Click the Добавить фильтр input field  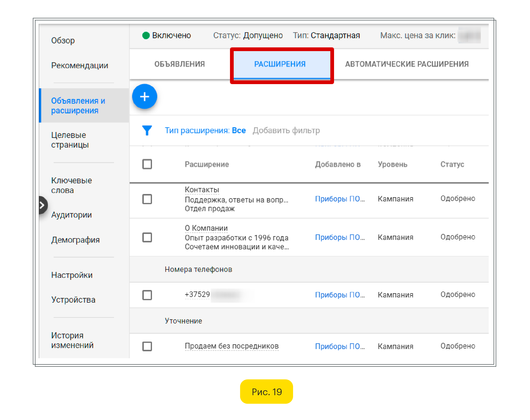pyautogui.click(x=286, y=130)
